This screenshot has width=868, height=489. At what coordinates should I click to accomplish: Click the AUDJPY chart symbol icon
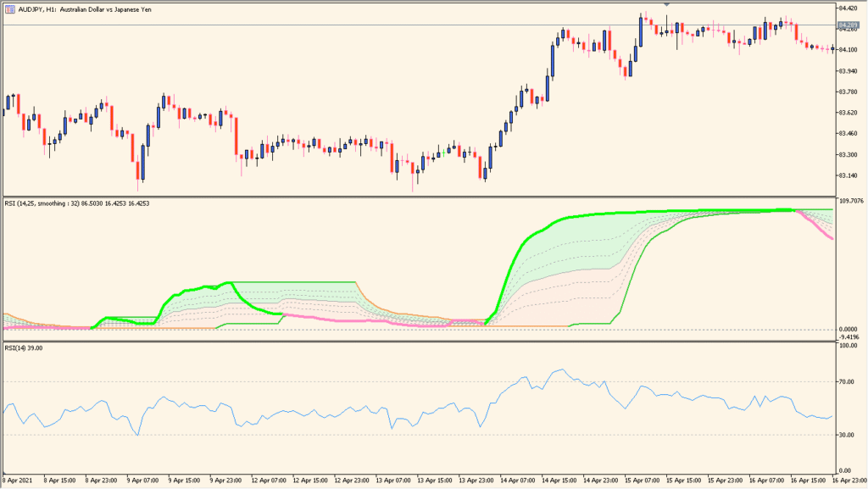point(9,8)
